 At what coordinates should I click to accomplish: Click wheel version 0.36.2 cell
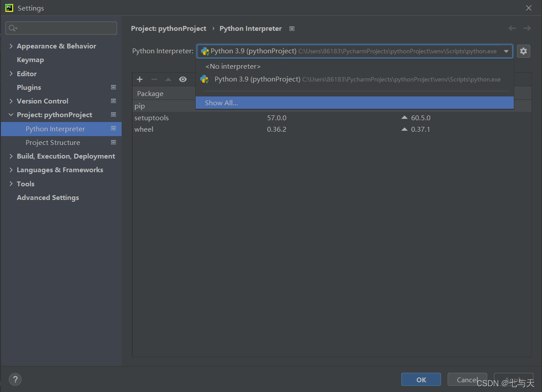click(x=277, y=129)
